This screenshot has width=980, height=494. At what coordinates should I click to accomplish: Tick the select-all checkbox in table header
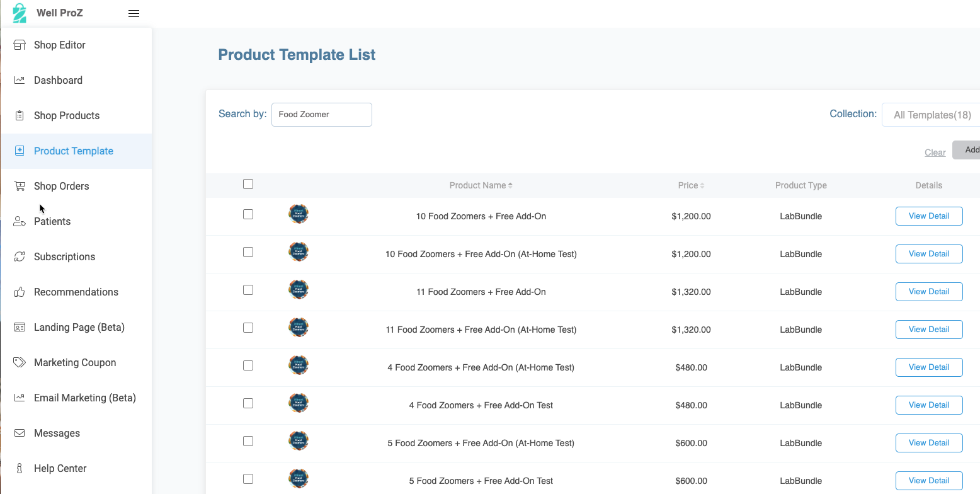(x=248, y=184)
